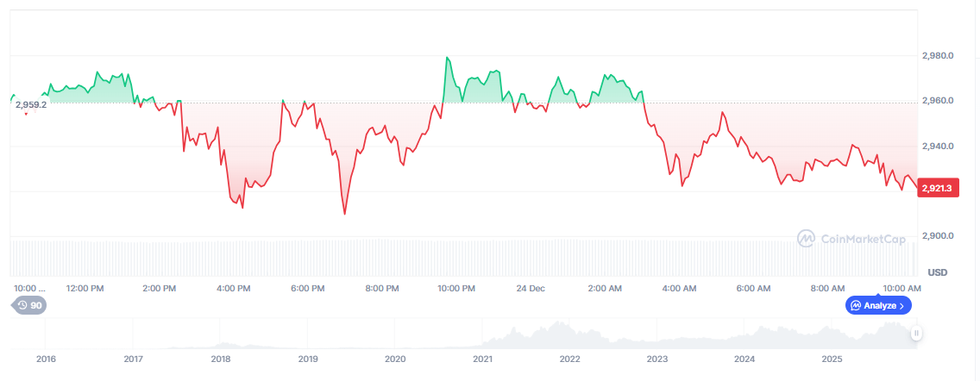Click 2023 in the year navigator
The width and height of the screenshot is (980, 381).
pyautogui.click(x=657, y=358)
